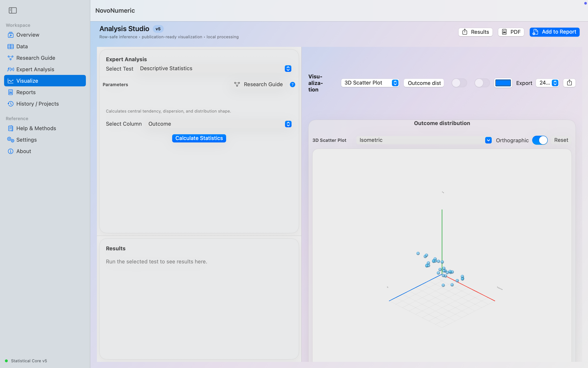This screenshot has height=368, width=588.
Task: Toggle the Orthographic switch
Action: click(540, 140)
